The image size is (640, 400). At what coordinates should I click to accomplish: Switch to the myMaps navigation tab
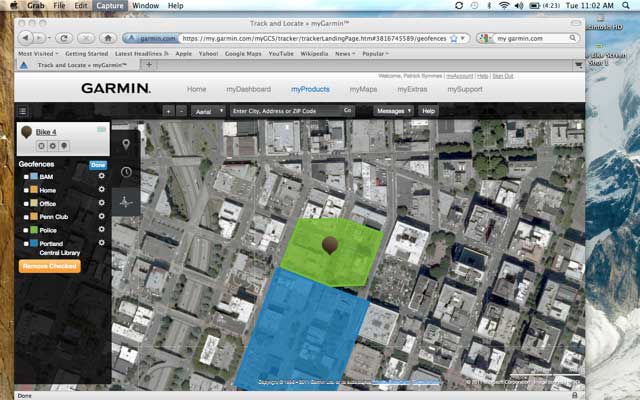tap(363, 89)
